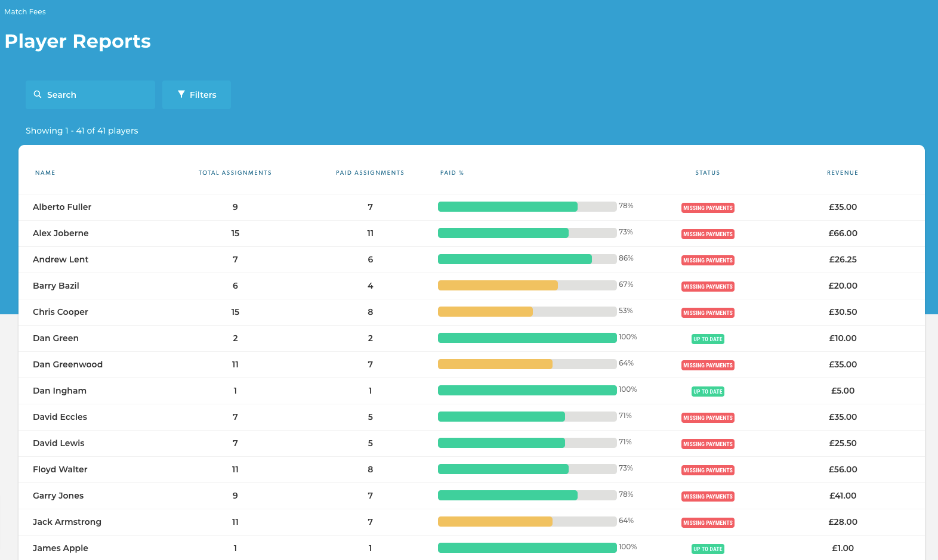This screenshot has width=938, height=560.
Task: Click Chris Cooper's Missing Payments badge
Action: 708,313
